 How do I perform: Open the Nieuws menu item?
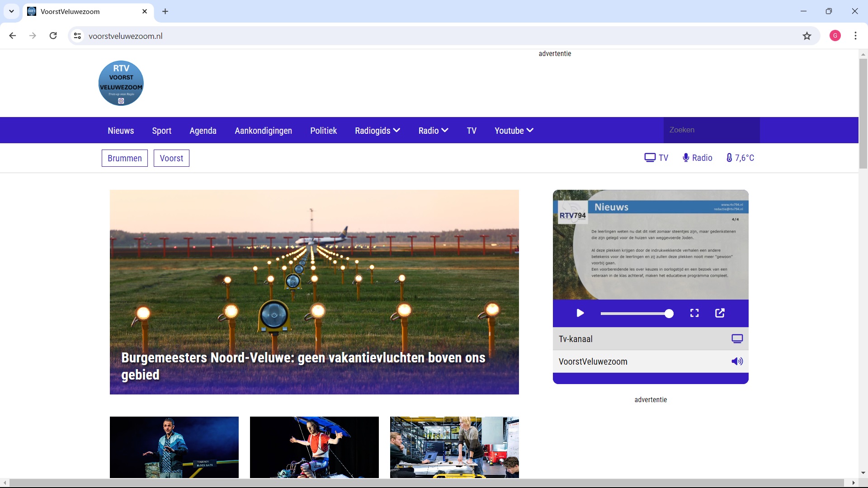point(120,131)
